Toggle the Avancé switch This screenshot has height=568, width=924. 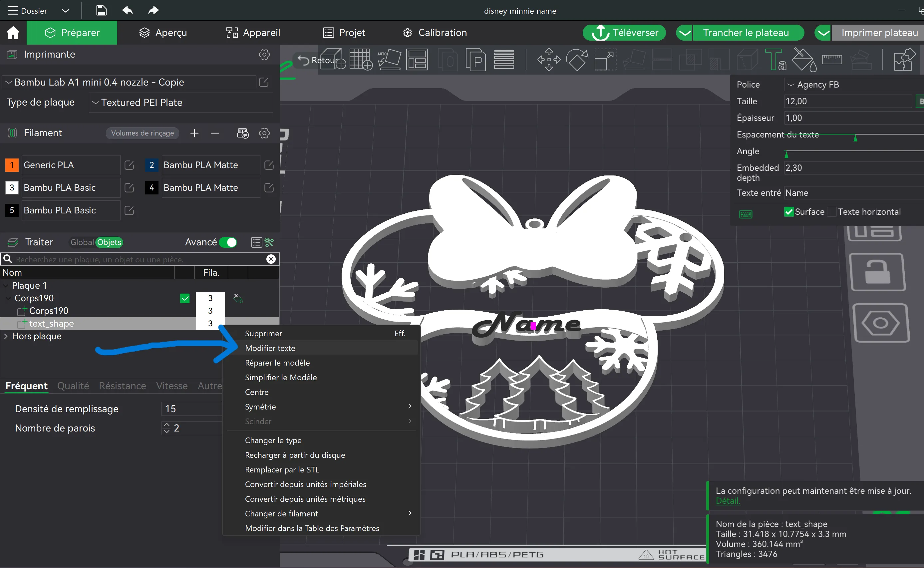[x=228, y=242]
